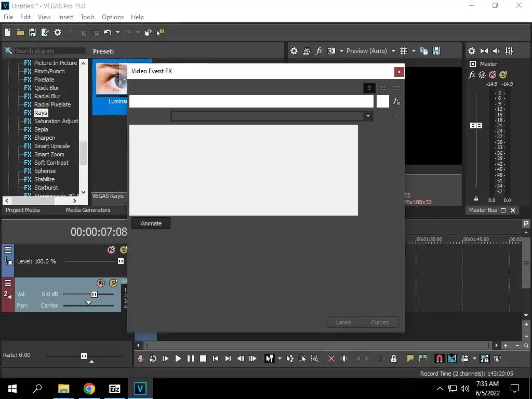Open the mixing console faders icon
This screenshot has width=532, height=399.
tap(509, 51)
